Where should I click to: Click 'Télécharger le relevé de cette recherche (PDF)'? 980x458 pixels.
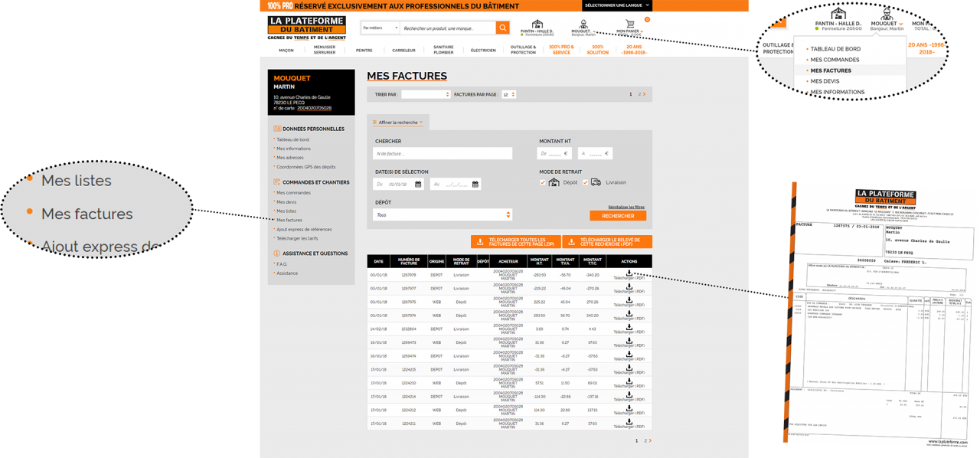(x=607, y=242)
